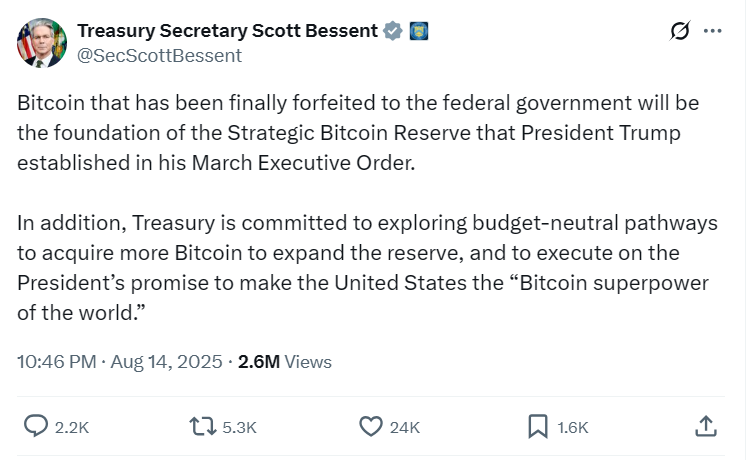Image resolution: width=754 pixels, height=460 pixels.
Task: Click the 5.3K reposts count
Action: click(x=239, y=427)
